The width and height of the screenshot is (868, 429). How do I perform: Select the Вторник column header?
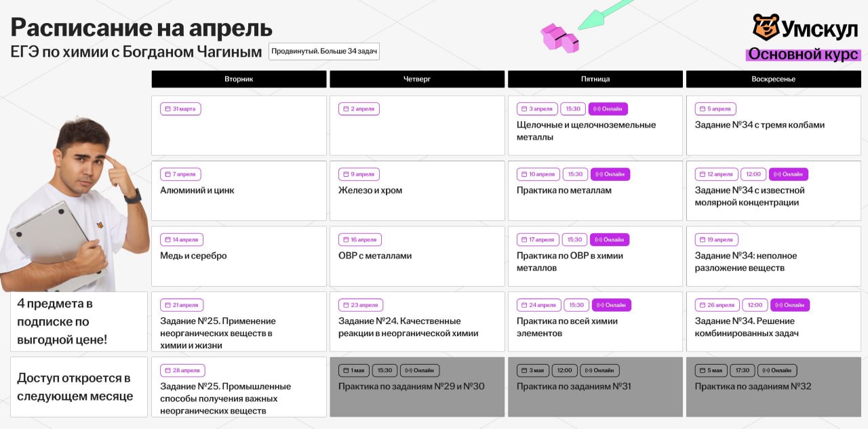coord(239,79)
